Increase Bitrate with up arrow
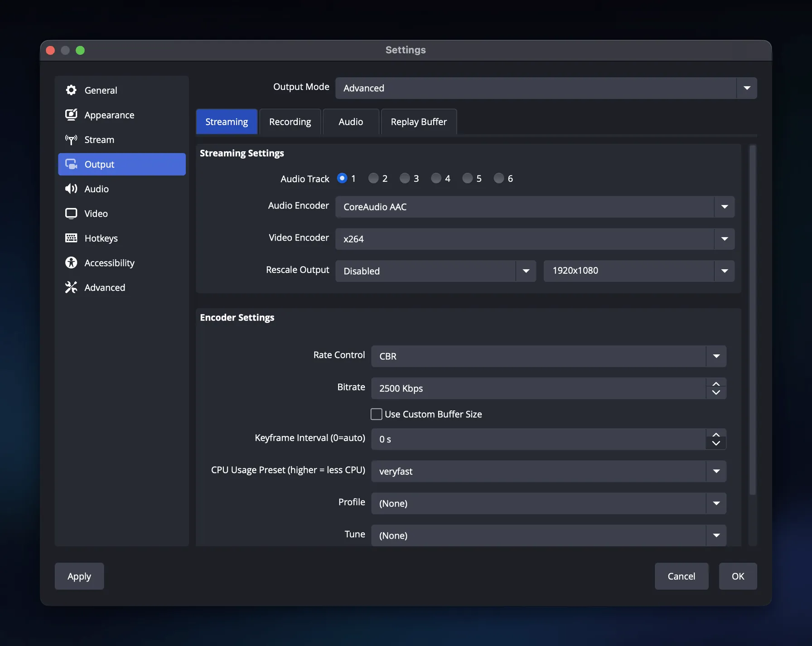 pyautogui.click(x=716, y=384)
